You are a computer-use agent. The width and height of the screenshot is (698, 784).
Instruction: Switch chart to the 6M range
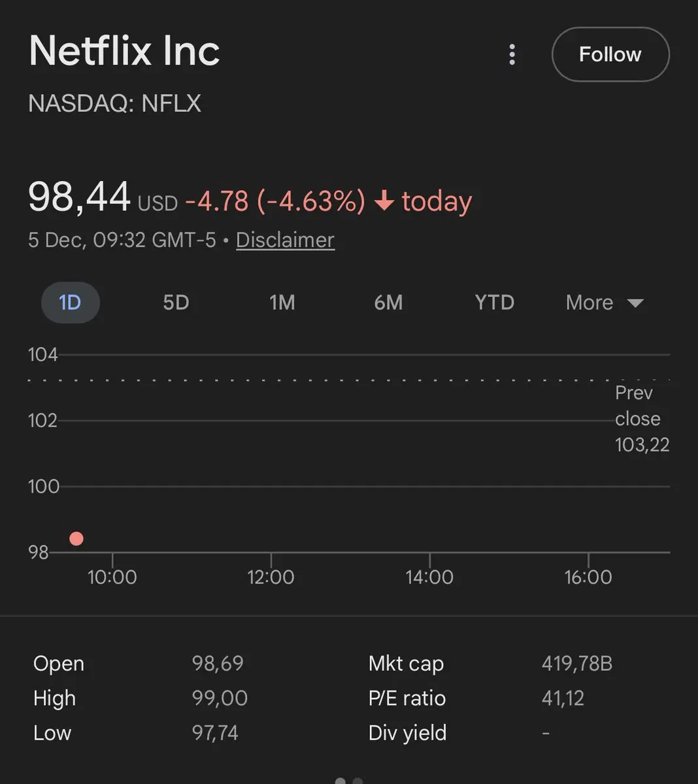pyautogui.click(x=388, y=302)
